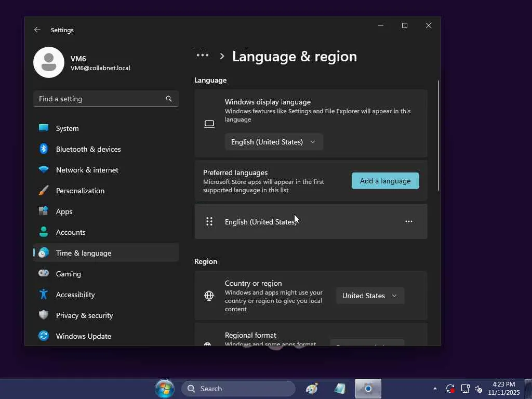The width and height of the screenshot is (532, 399).
Task: Click the network tray icon
Action: 465,389
